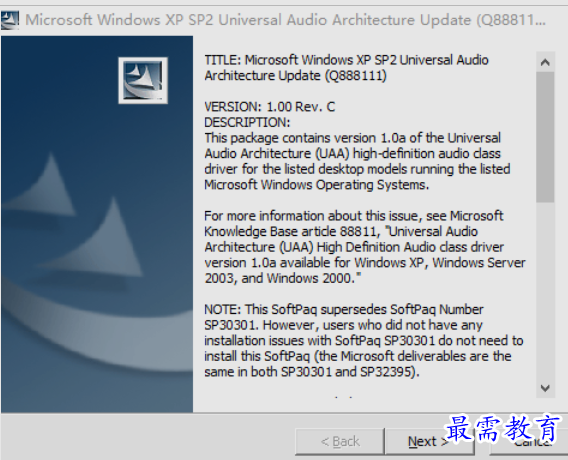Click the VERSION 1.00 Rev. C line
This screenshot has width=568, height=460.
(x=270, y=107)
